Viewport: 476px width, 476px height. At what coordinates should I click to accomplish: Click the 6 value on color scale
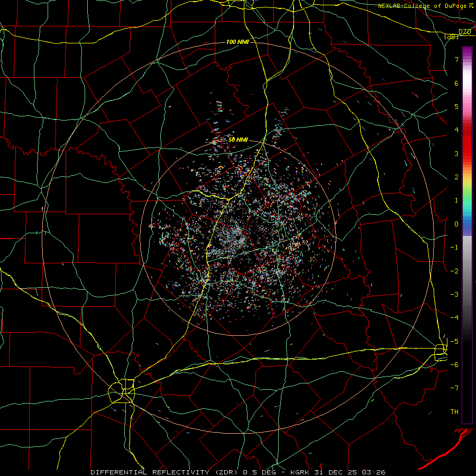click(x=456, y=83)
